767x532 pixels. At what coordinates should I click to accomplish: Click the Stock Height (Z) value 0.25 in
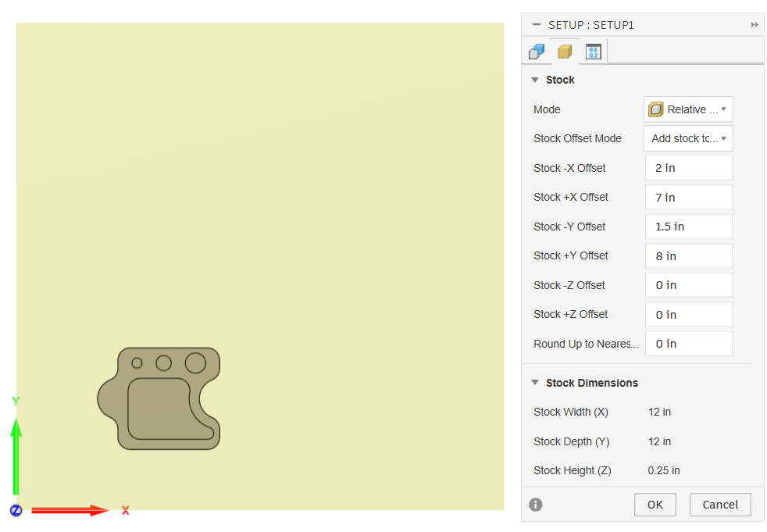664,470
